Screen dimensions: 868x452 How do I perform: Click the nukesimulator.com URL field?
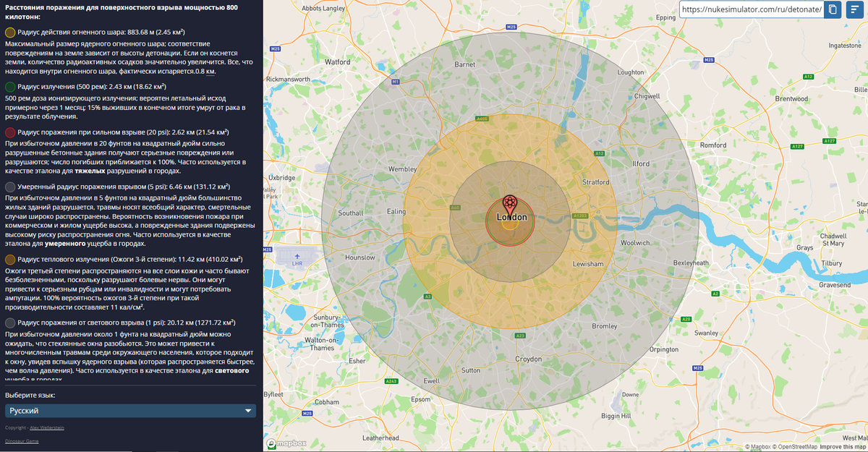[x=751, y=9]
